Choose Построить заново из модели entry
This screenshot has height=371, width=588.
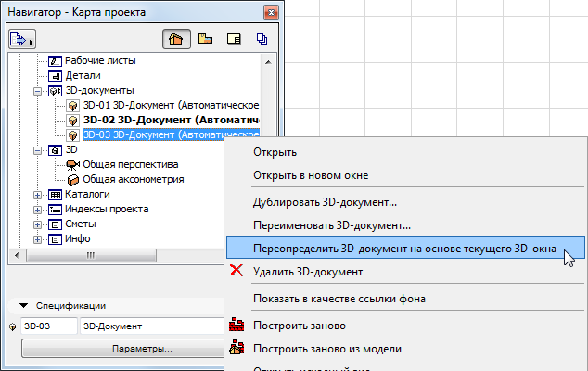point(405,349)
